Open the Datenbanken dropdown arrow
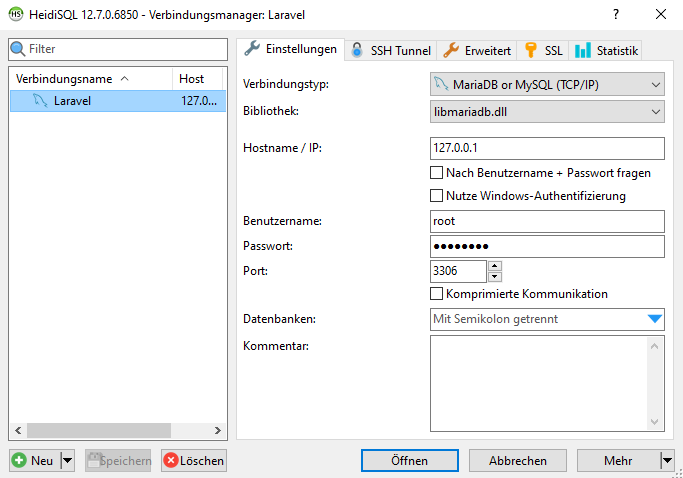683x478 pixels. 655,319
